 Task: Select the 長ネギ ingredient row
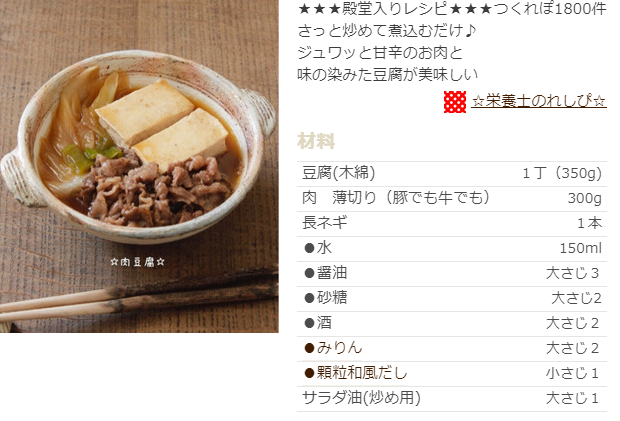pyautogui.click(x=452, y=223)
